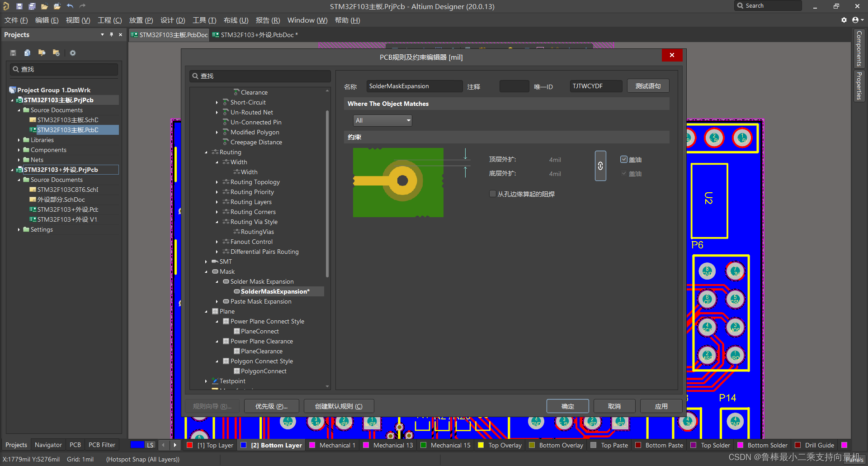Open main setup gear icon top right

[844, 20]
